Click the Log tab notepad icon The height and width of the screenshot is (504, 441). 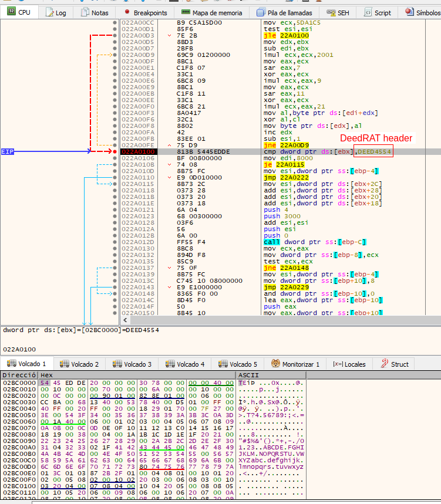(x=49, y=12)
